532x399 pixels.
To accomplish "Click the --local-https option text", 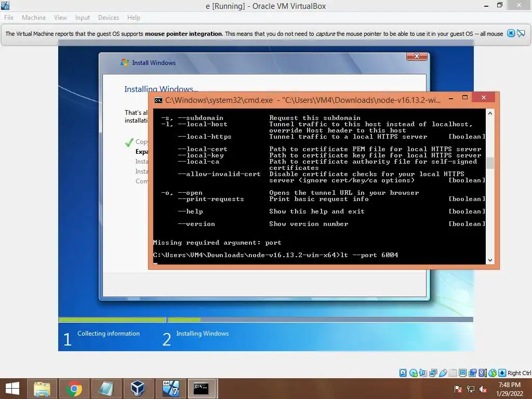I will tap(205, 137).
